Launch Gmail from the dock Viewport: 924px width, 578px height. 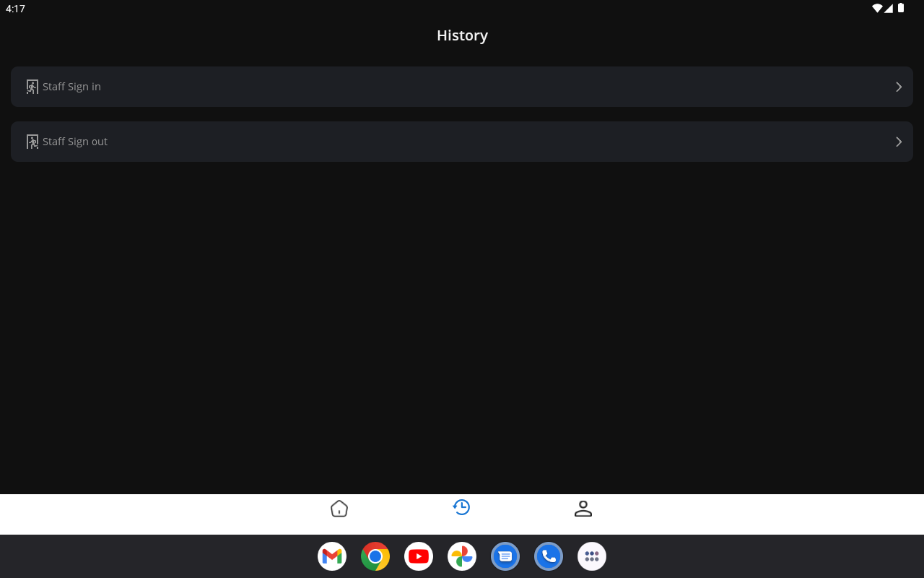tap(332, 556)
